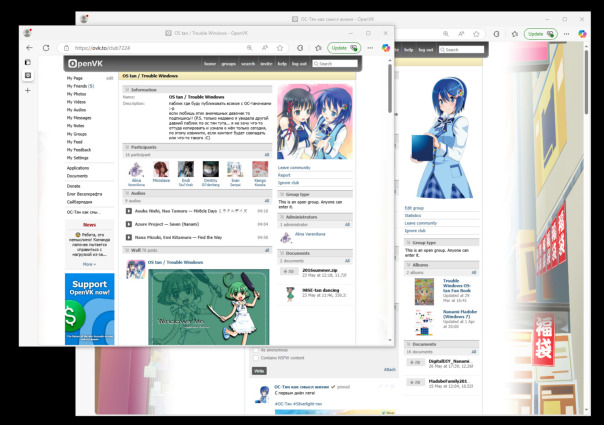Image resolution: width=604 pixels, height=425 pixels.
Task: Go back using the front window's back arrow
Action: 29,48
